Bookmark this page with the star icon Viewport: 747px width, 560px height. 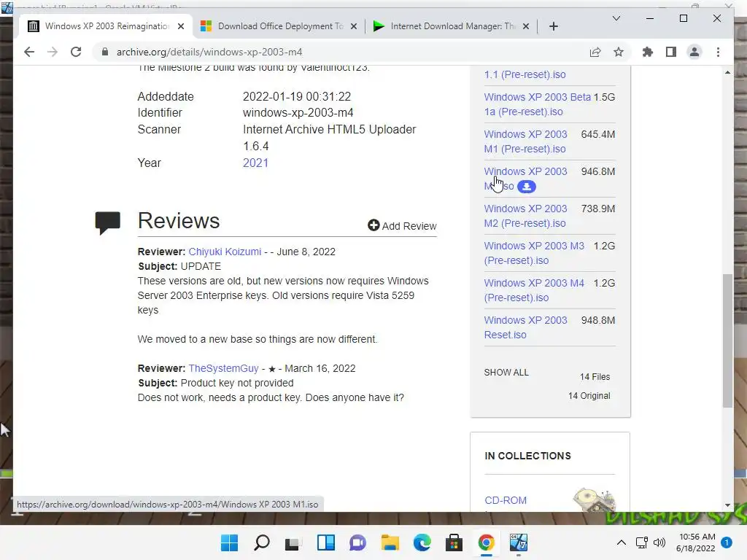619,52
